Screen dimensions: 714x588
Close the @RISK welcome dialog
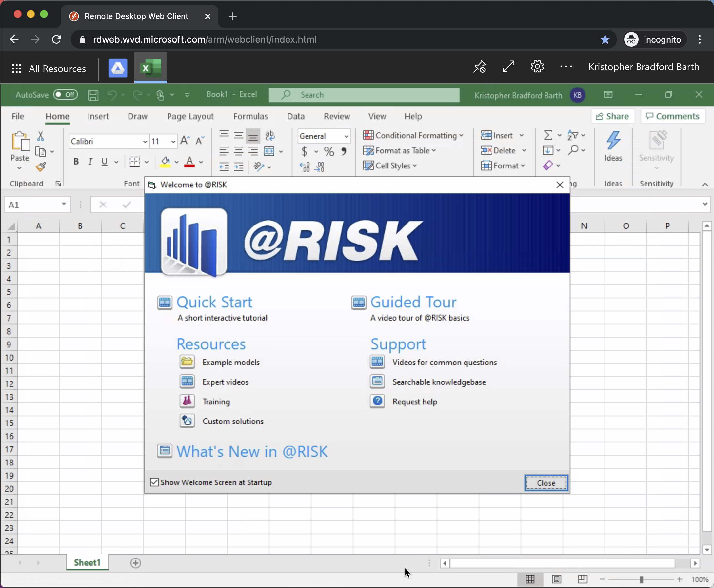point(546,483)
